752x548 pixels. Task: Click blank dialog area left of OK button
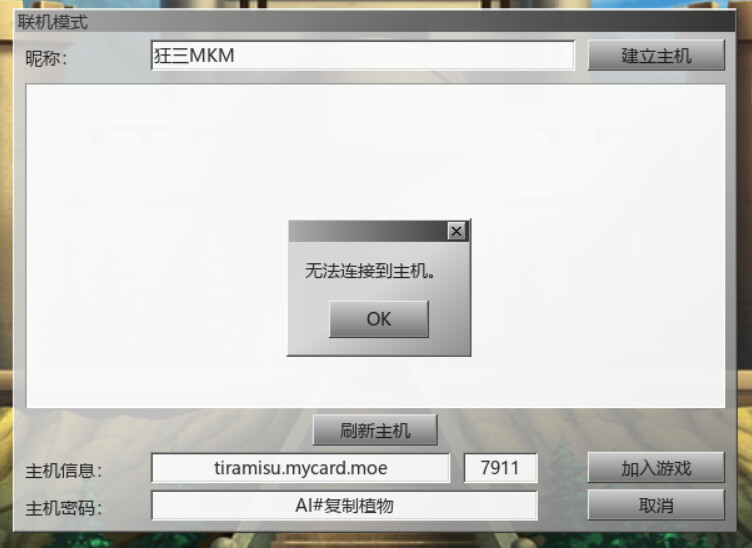pos(308,319)
